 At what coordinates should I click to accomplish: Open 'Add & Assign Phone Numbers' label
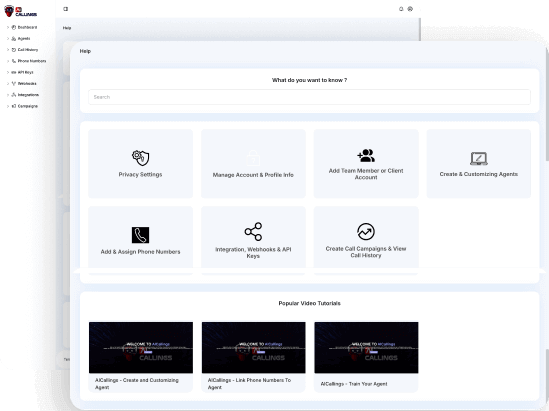click(140, 252)
